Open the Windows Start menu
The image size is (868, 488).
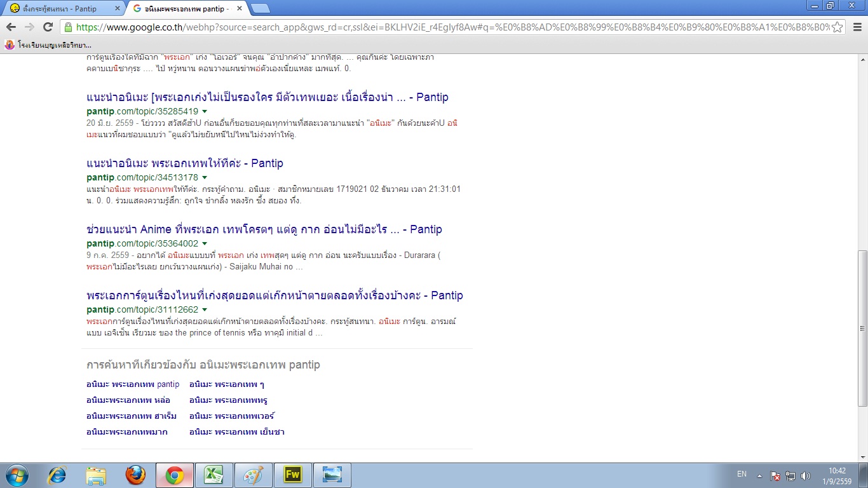coord(16,475)
